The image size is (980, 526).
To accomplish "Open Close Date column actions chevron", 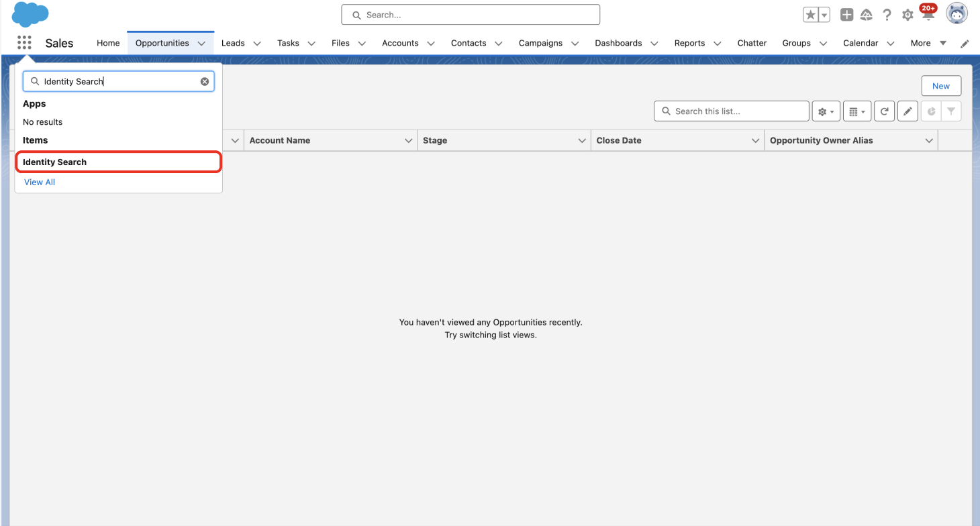I will coord(756,141).
